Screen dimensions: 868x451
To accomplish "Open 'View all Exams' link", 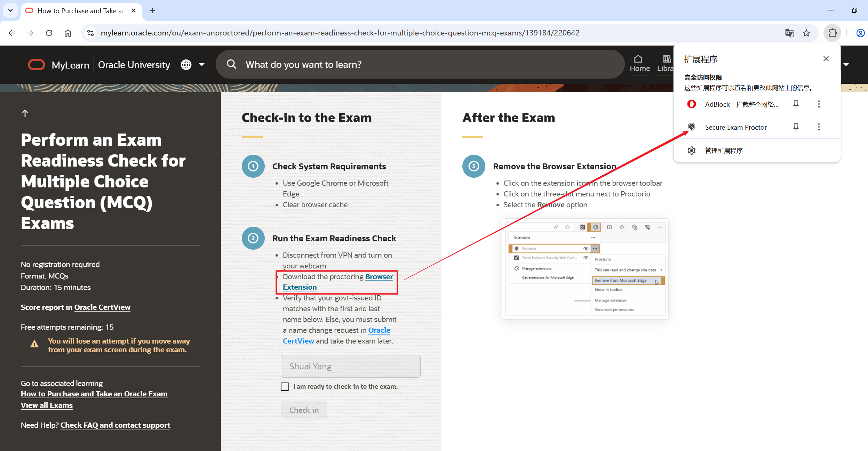I will tap(47, 405).
